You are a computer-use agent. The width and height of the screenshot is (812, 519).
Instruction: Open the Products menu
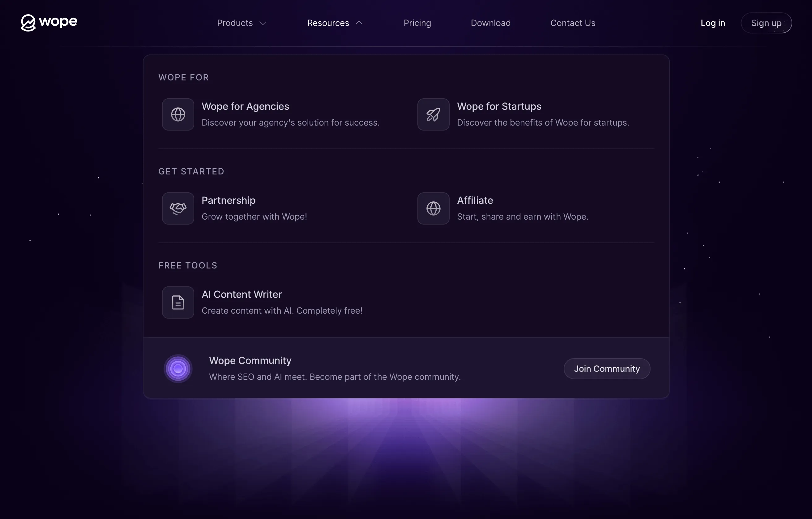(x=235, y=23)
